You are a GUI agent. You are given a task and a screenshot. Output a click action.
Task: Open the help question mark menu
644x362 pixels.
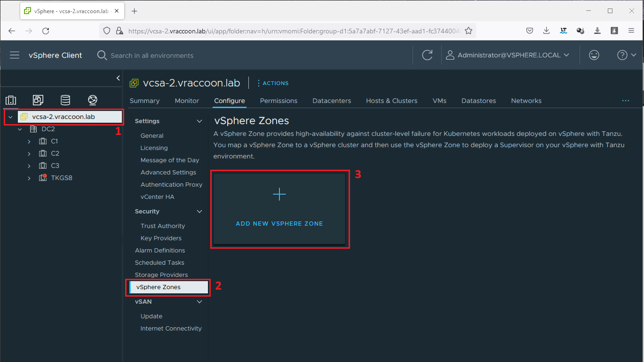pos(627,55)
